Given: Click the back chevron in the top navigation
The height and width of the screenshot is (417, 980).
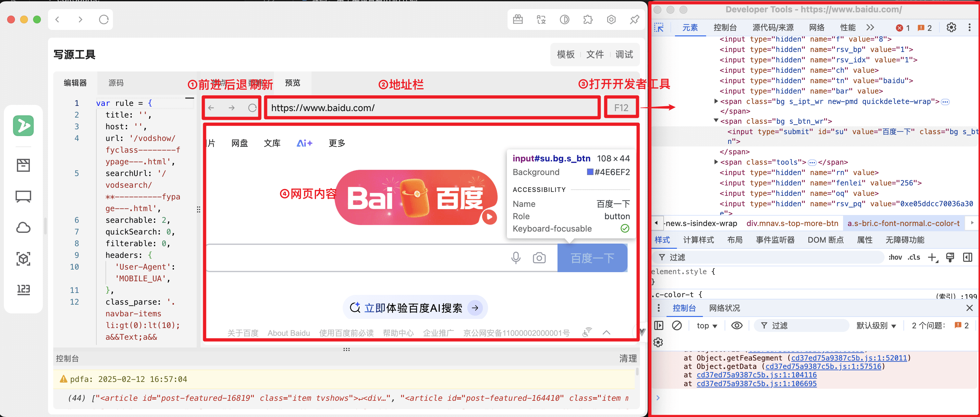Looking at the screenshot, I should coord(57,19).
